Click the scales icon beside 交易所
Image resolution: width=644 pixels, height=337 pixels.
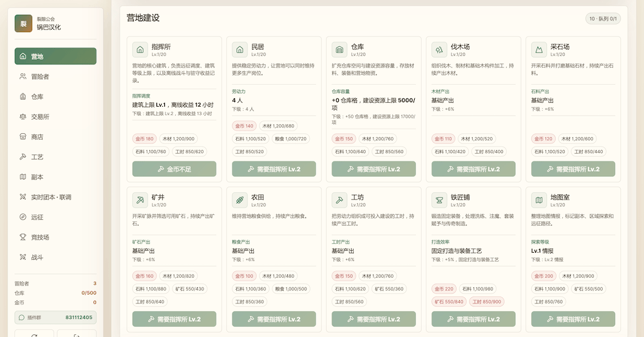tap(23, 116)
